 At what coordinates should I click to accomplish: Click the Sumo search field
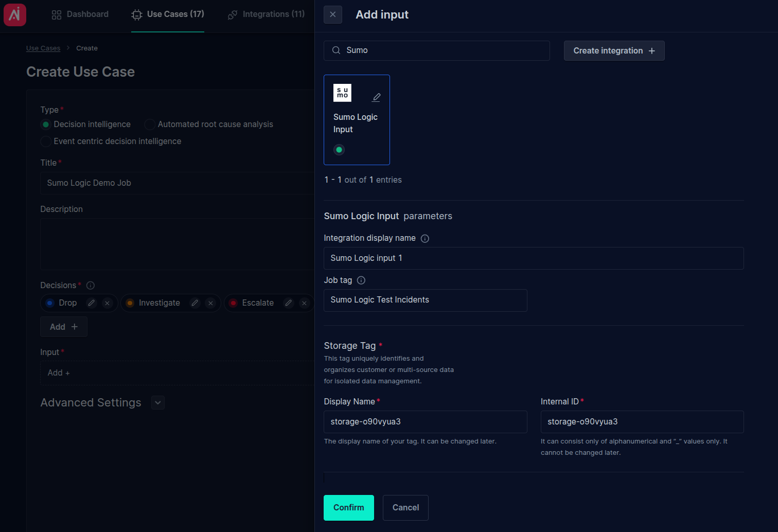(437, 50)
